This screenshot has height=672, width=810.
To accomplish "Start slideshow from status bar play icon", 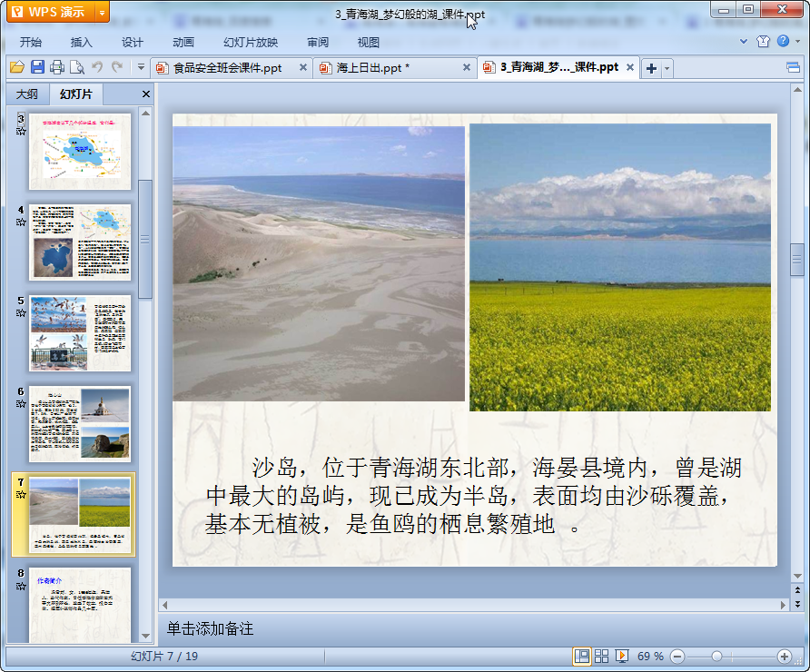I will click(622, 656).
